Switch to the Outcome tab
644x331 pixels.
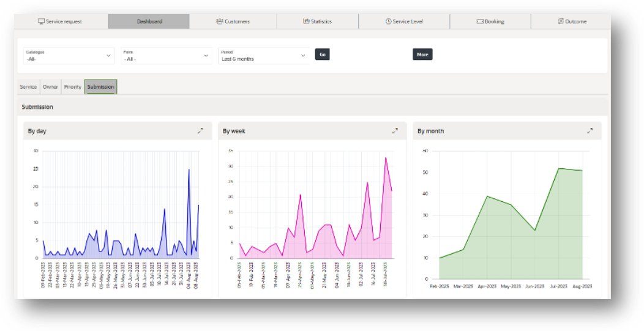572,21
